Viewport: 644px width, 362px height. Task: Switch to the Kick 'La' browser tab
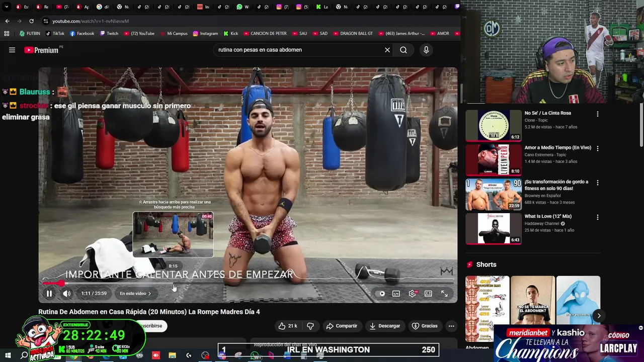pyautogui.click(x=322, y=7)
